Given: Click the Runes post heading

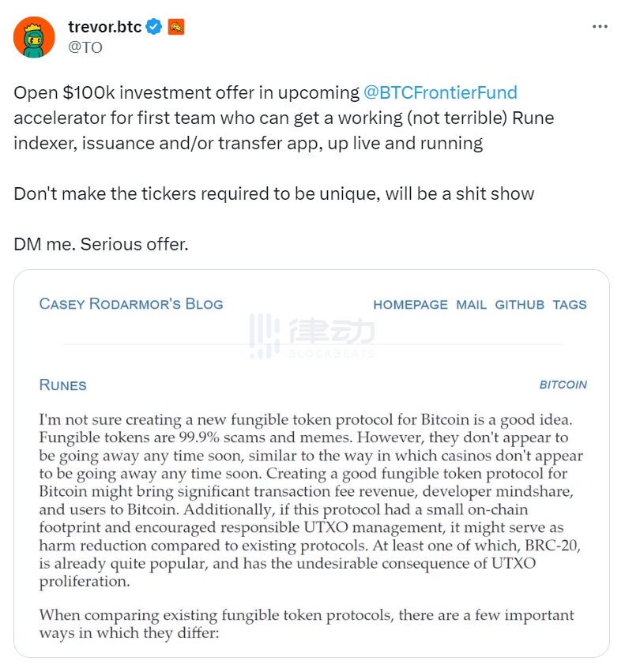Looking at the screenshot, I should click(62, 385).
